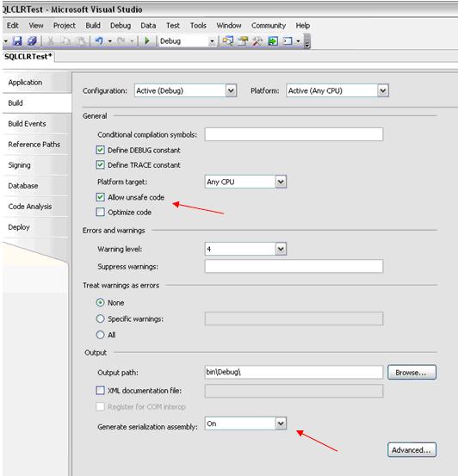The height and width of the screenshot is (476, 458).
Task: Click the Advanced... button
Action: [x=412, y=449]
